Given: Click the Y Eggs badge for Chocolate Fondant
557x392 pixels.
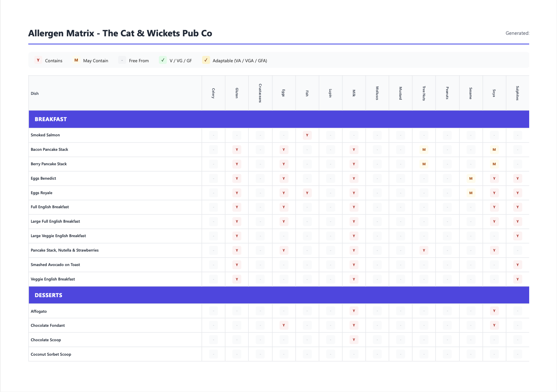Looking at the screenshot, I should pos(284,325).
